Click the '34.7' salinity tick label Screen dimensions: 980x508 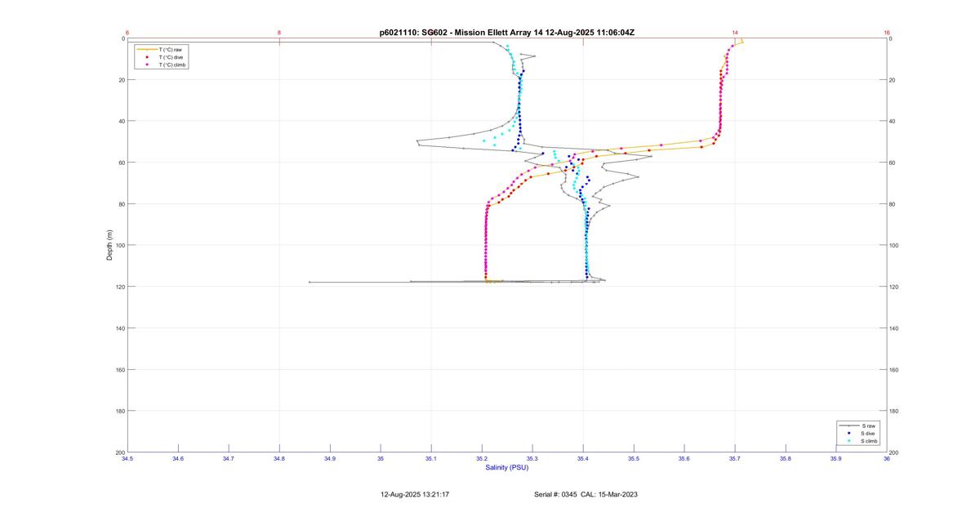click(229, 459)
